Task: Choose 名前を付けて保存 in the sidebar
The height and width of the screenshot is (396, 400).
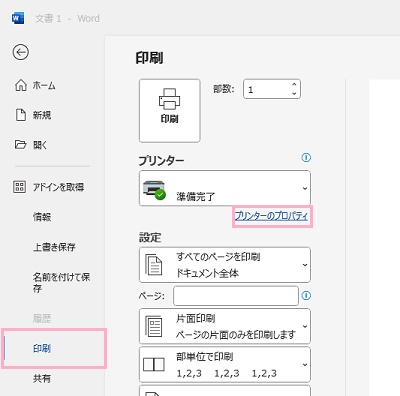Action: pos(61,282)
